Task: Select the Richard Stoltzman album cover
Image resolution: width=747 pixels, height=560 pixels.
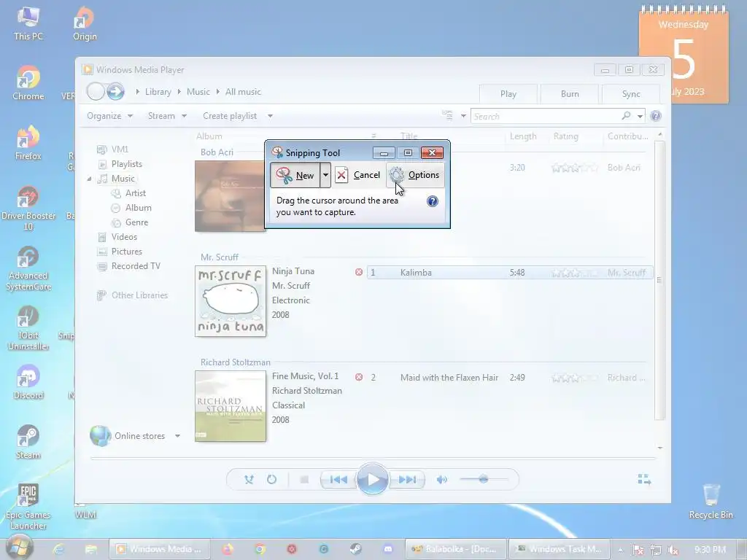Action: 231,406
